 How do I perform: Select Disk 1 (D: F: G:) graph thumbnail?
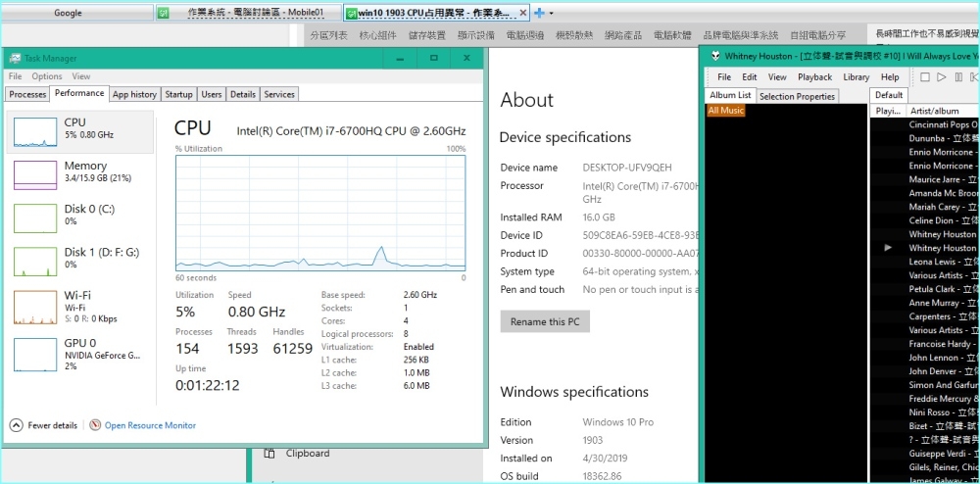35,261
